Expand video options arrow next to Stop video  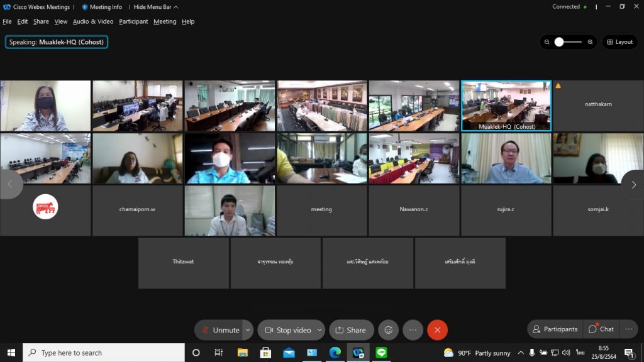[x=319, y=330]
